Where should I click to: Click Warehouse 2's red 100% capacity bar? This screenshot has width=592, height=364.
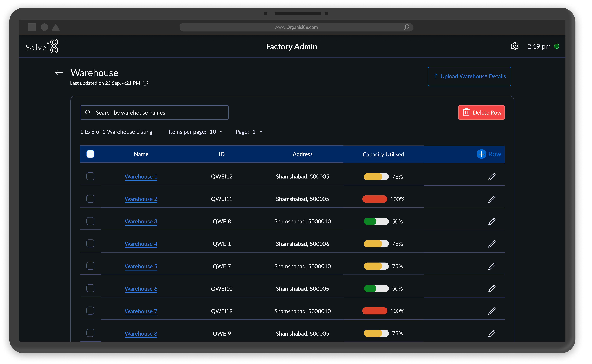tap(375, 199)
